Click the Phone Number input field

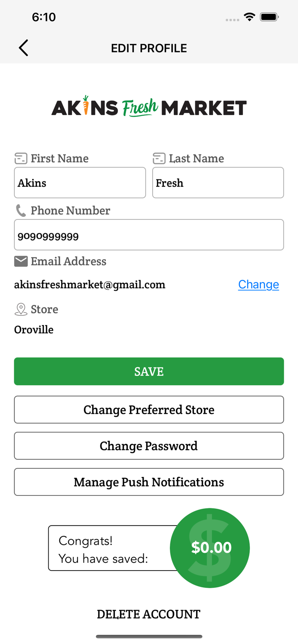tap(149, 235)
